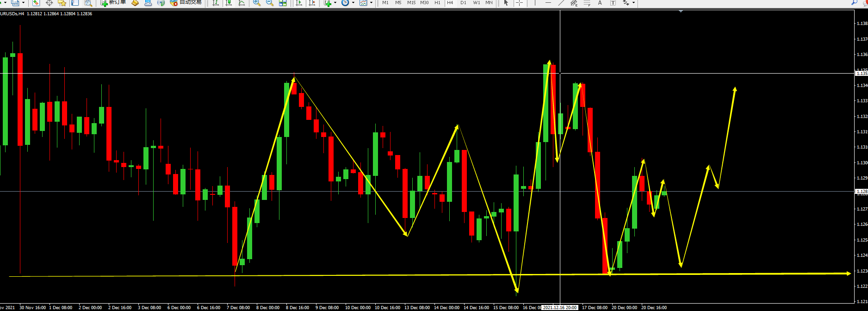868x311 pixels.
Task: Select the M1 timeframe
Action: coord(385,3)
